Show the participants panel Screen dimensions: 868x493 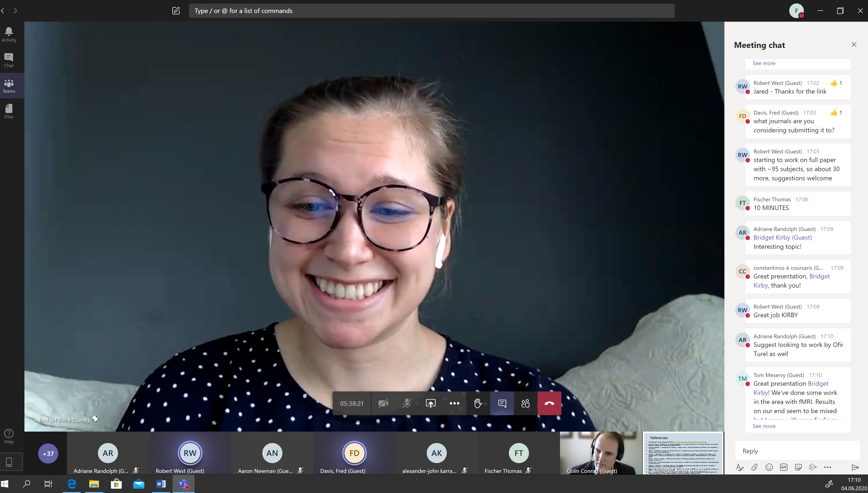525,403
